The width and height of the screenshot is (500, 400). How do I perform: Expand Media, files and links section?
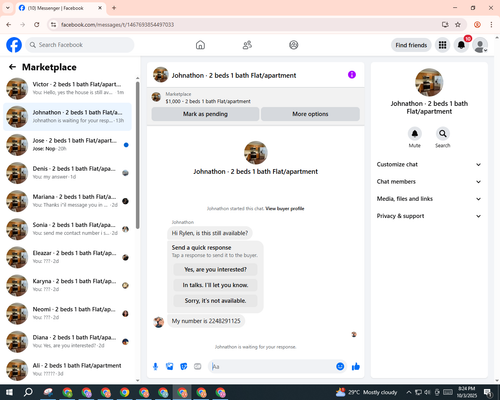pos(429,199)
